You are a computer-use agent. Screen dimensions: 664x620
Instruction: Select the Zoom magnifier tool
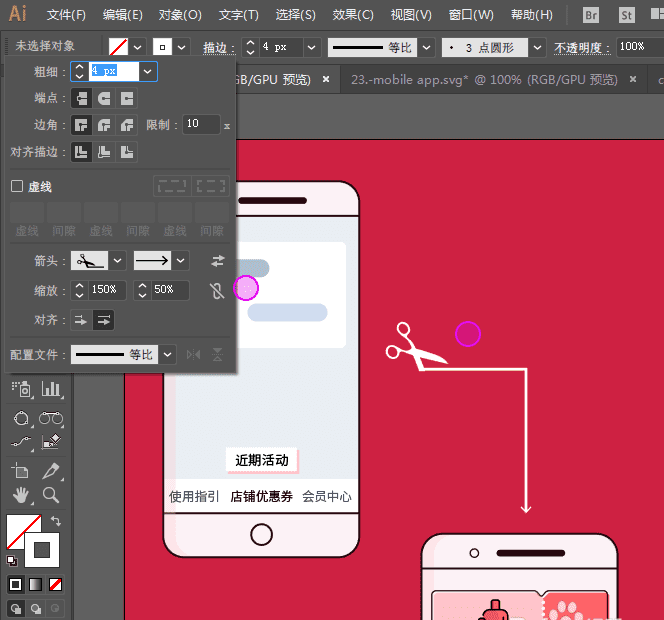click(x=51, y=494)
